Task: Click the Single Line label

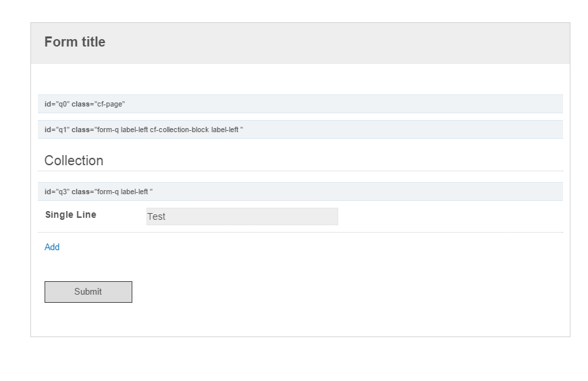Action: tap(71, 214)
